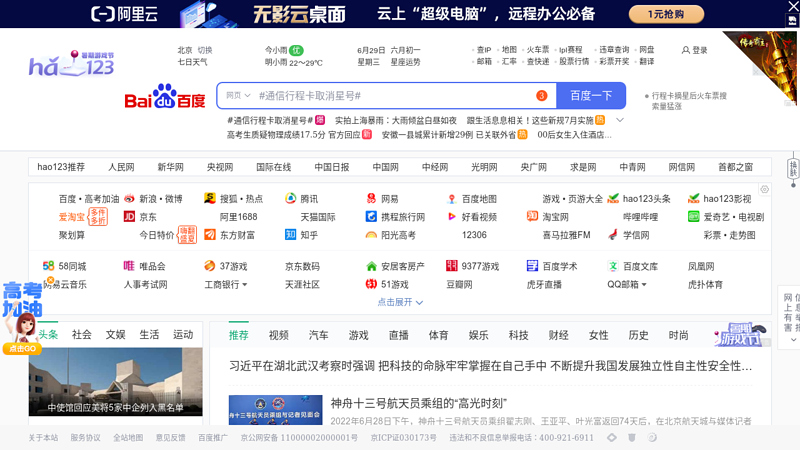Screen dimensions: 800x450
Task: Open the 爱奇艺·电视剧 icon link
Action: click(x=693, y=217)
